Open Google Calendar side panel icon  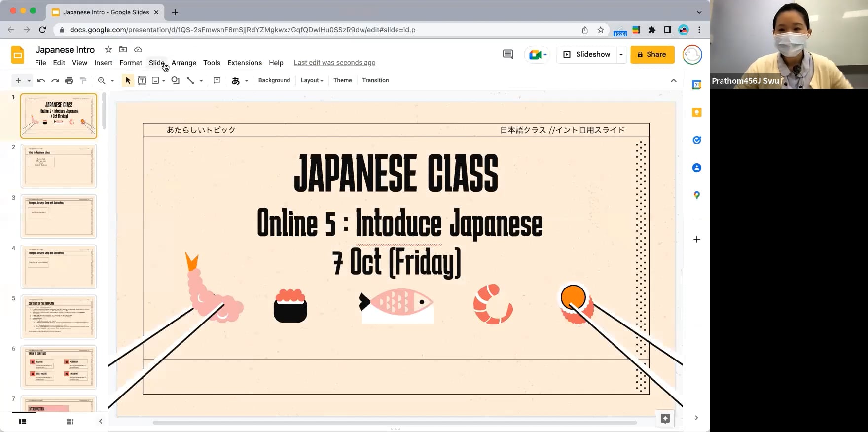[x=696, y=85]
